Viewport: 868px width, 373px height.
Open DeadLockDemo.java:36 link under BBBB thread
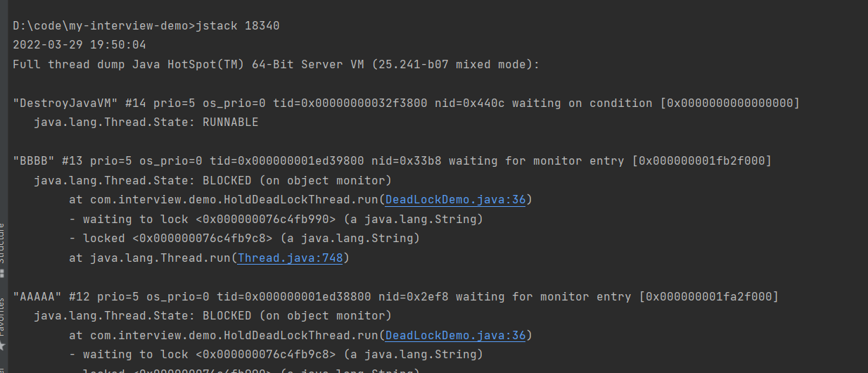(x=456, y=200)
